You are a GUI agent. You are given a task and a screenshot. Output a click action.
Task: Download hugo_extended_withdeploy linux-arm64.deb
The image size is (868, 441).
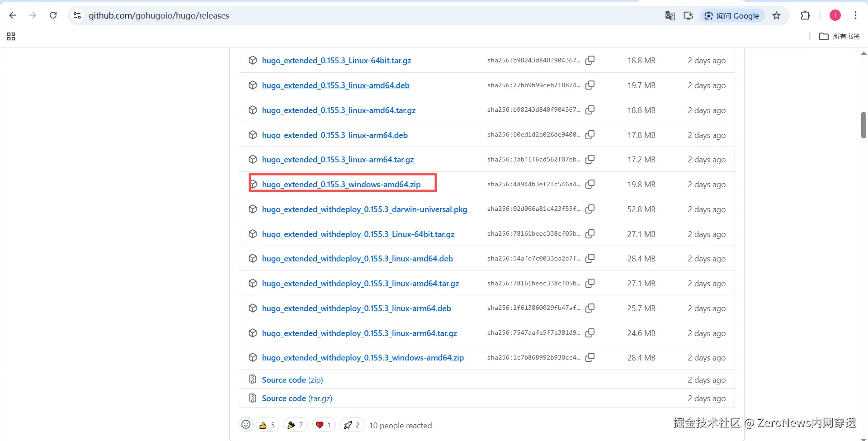pos(356,308)
